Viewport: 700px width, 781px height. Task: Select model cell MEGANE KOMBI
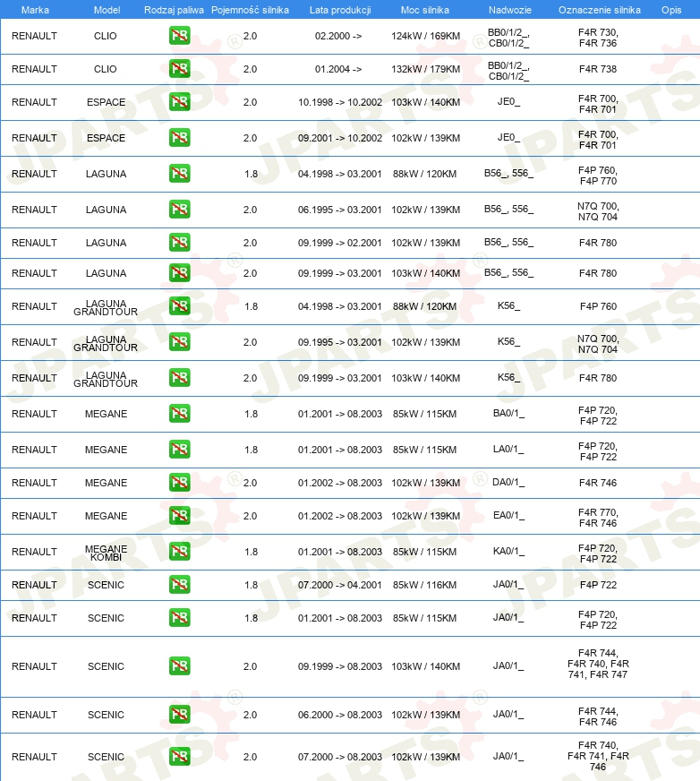pos(106,553)
